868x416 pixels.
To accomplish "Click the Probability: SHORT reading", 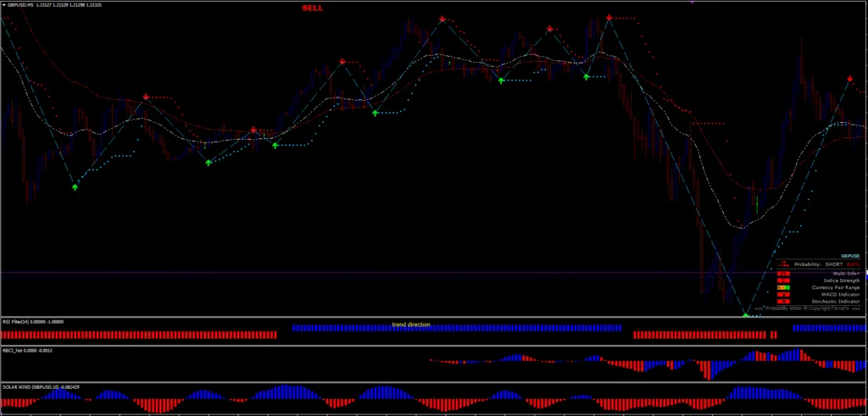I will [818, 264].
